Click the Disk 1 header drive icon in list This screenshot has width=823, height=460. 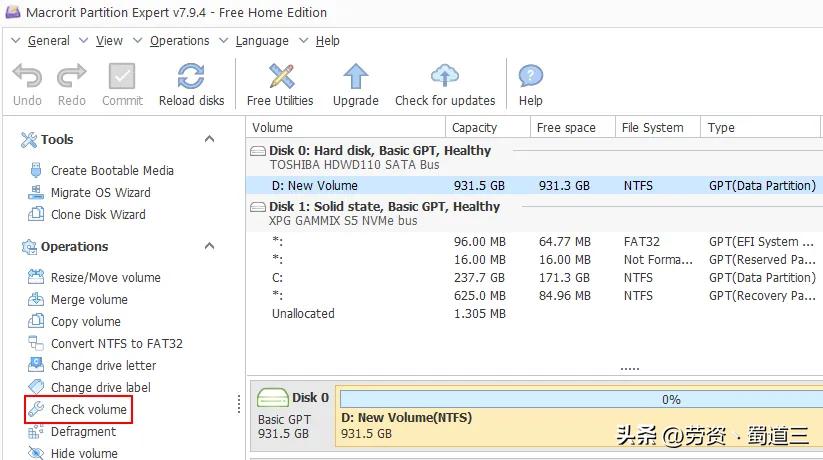point(258,207)
